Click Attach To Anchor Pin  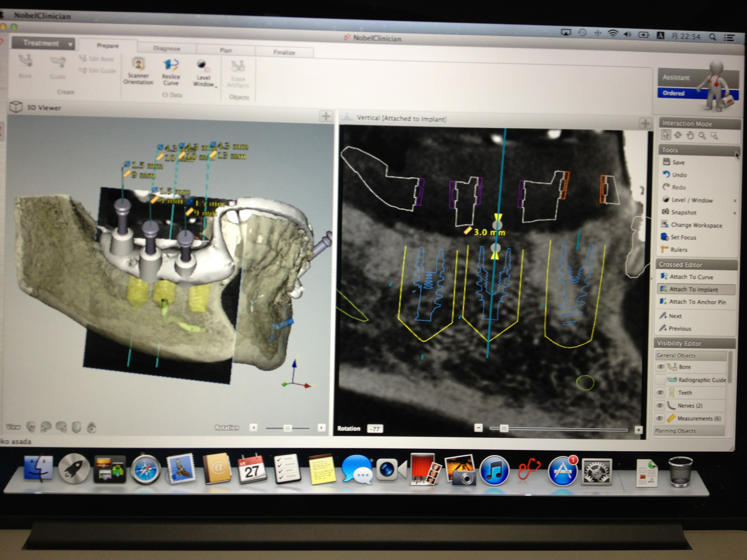pyautogui.click(x=693, y=302)
